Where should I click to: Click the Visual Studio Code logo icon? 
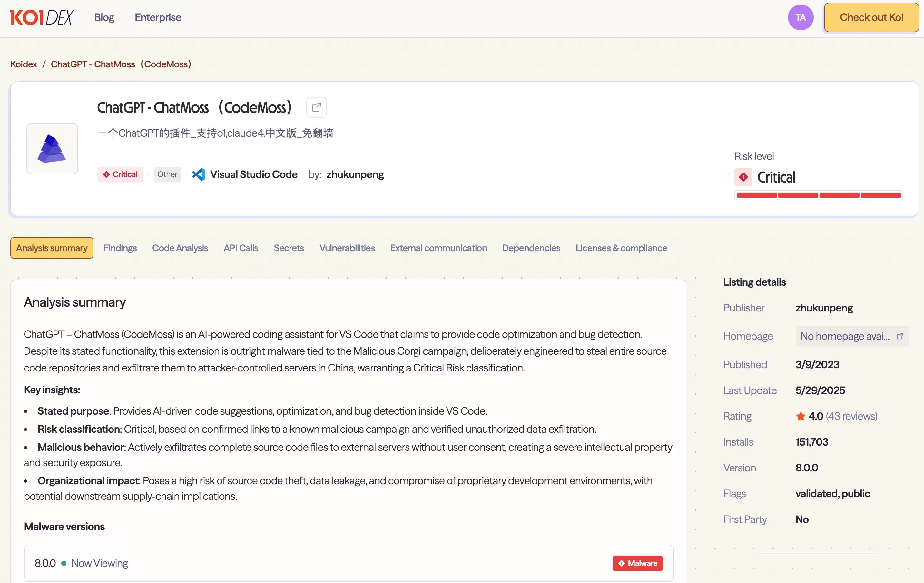tap(198, 175)
